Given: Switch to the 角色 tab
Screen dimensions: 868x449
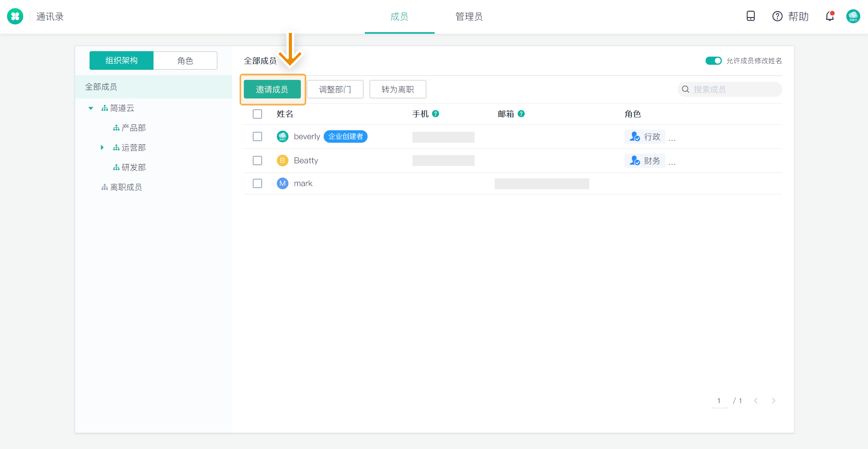Looking at the screenshot, I should [185, 60].
